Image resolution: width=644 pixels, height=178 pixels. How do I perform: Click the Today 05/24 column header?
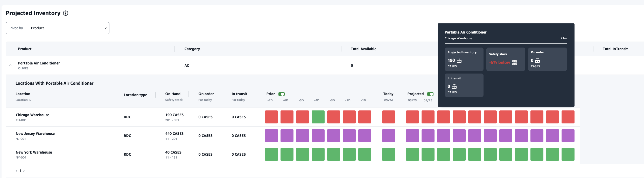388,97
